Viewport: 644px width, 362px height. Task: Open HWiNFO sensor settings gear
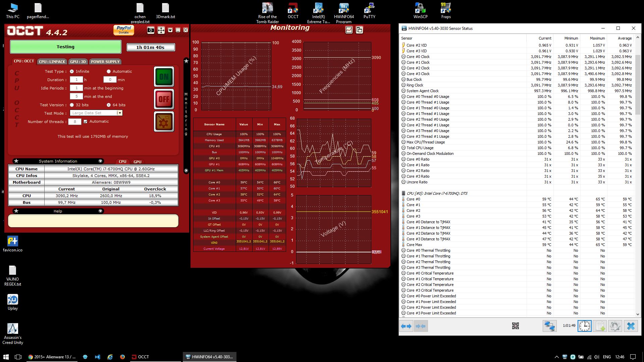coord(615,326)
